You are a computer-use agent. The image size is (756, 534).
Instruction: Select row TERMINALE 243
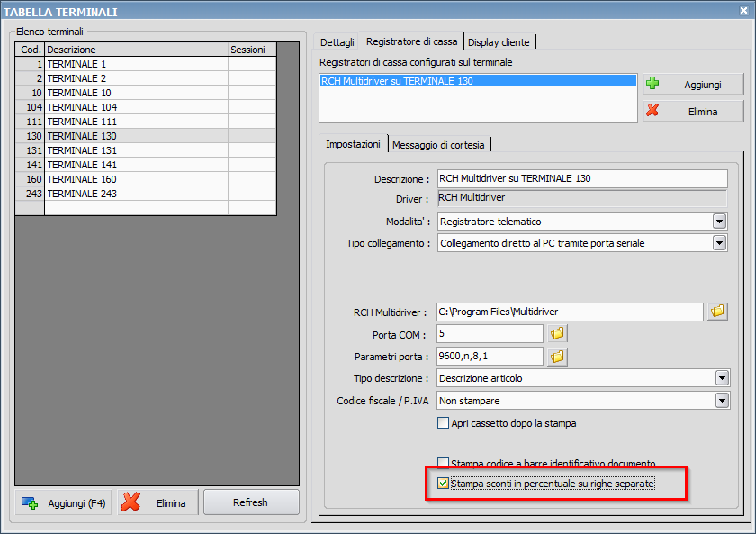[x=146, y=194]
